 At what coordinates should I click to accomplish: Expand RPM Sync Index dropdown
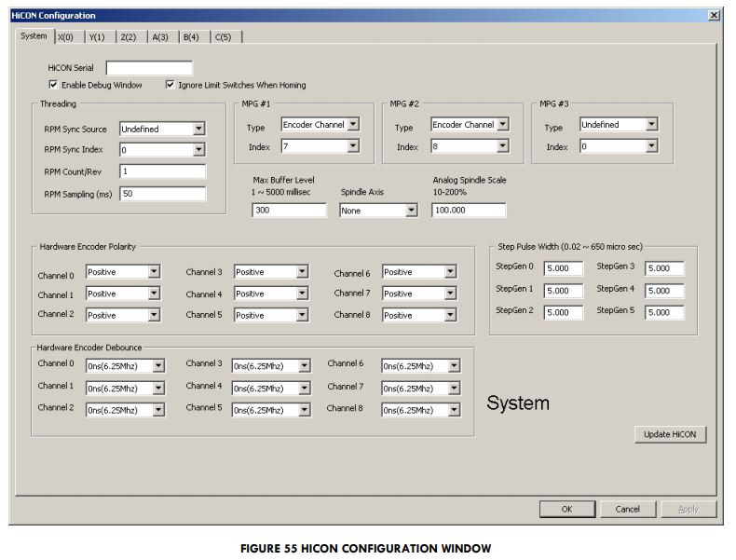[x=198, y=150]
